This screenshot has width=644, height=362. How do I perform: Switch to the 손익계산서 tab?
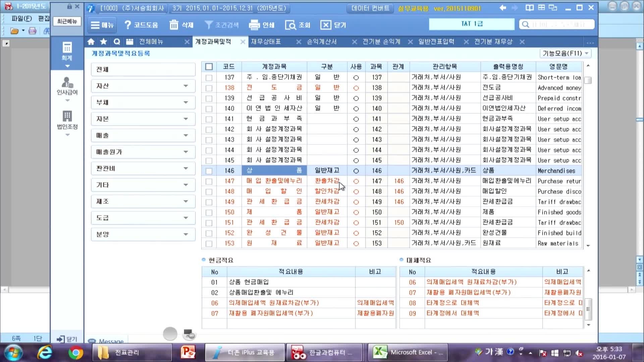point(322,42)
